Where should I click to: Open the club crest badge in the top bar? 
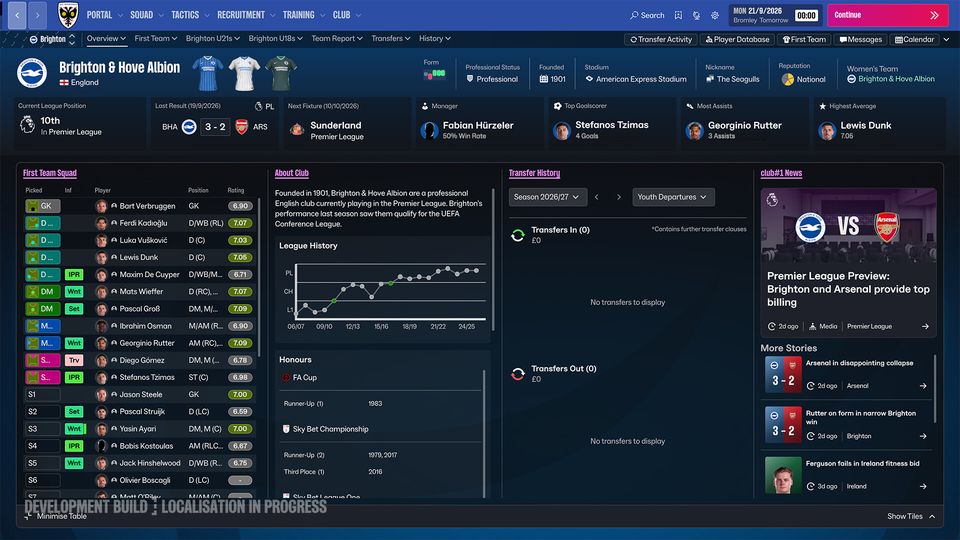tap(68, 15)
